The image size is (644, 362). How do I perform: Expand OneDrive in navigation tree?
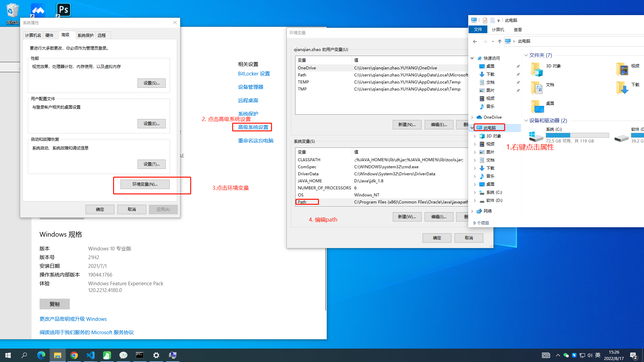pyautogui.click(x=472, y=117)
